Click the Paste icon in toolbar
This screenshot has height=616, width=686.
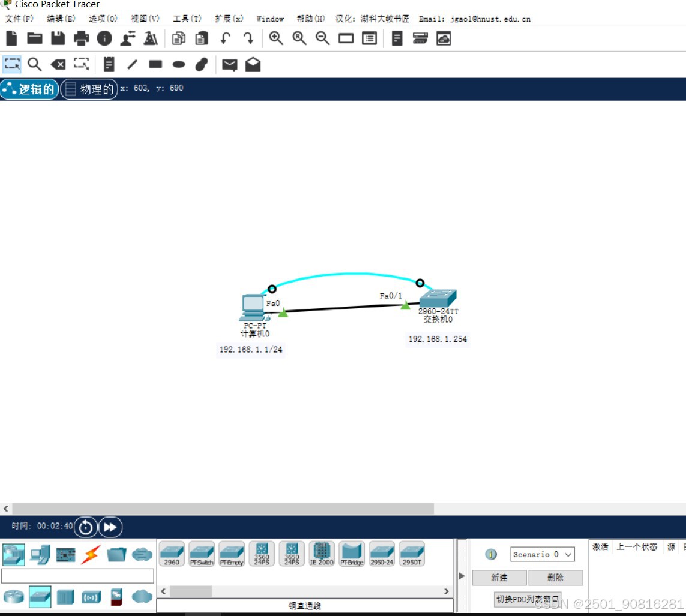point(202,38)
